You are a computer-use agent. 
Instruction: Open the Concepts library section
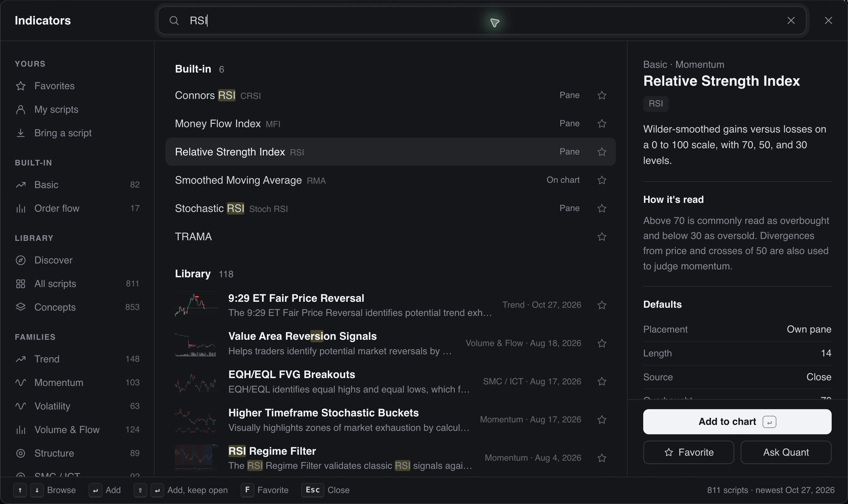click(x=78, y=307)
